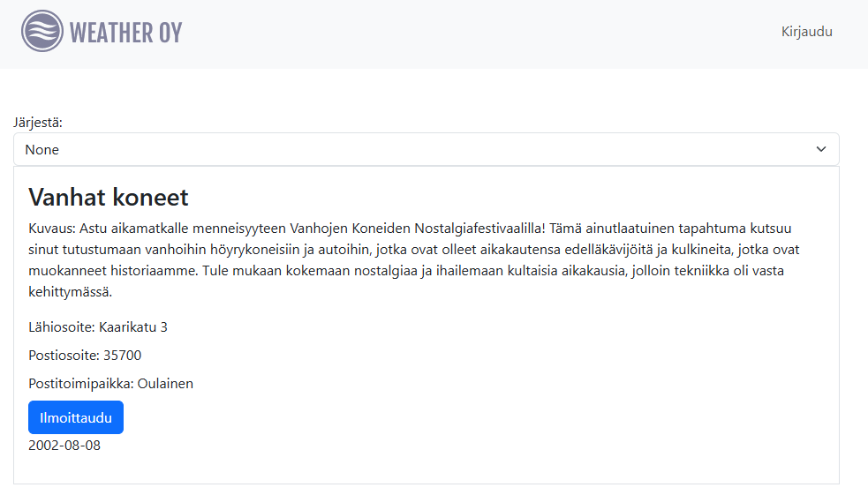Click the Lähiosoite: Kaarikatu 3 line

[x=98, y=327]
